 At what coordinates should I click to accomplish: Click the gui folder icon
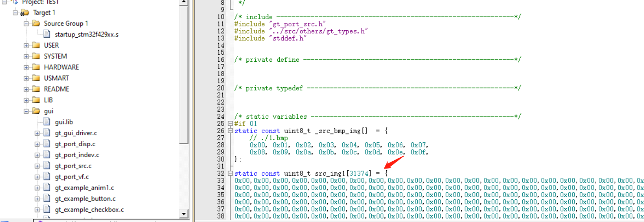click(x=36, y=111)
